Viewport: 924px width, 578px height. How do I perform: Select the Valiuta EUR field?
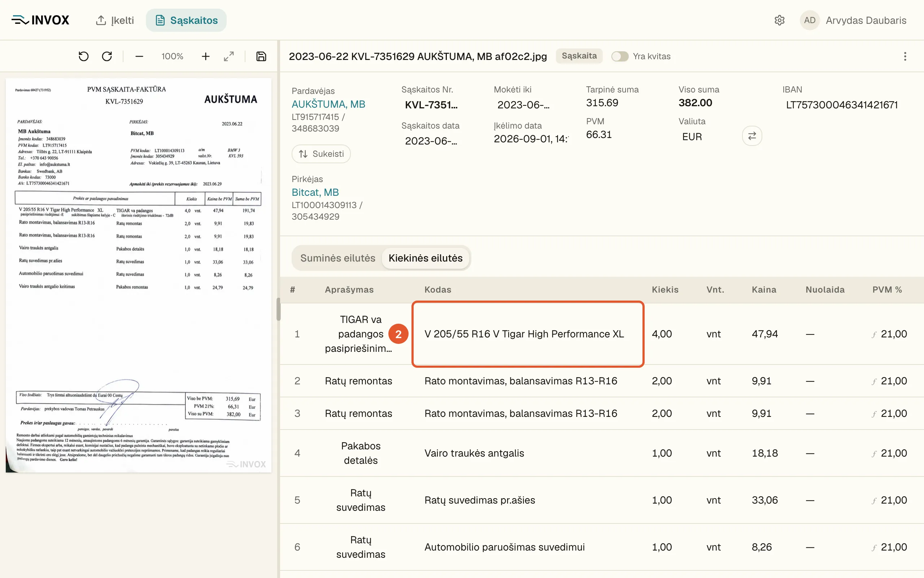click(692, 137)
